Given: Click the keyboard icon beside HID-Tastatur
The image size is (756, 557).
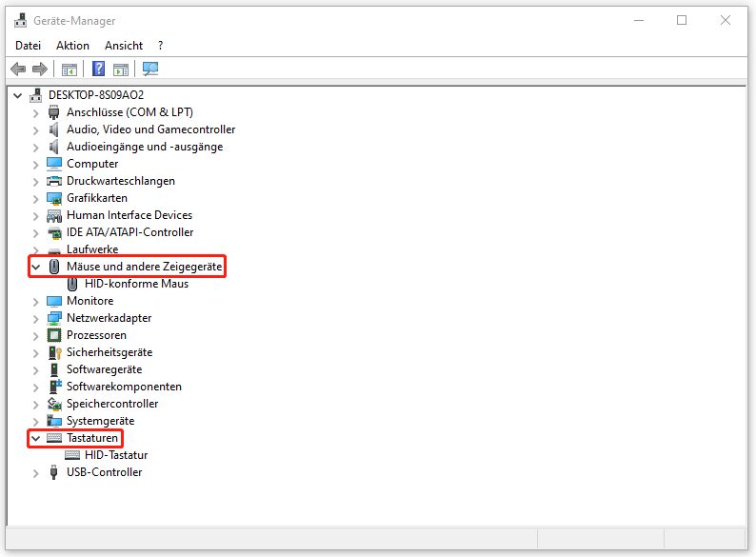Looking at the screenshot, I should point(72,455).
